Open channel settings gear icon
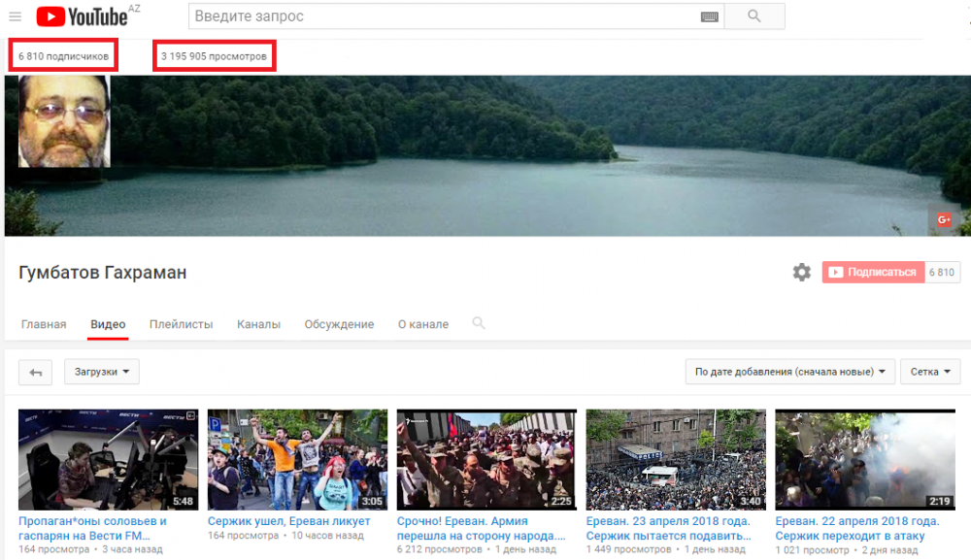This screenshot has width=971, height=560. point(801,273)
